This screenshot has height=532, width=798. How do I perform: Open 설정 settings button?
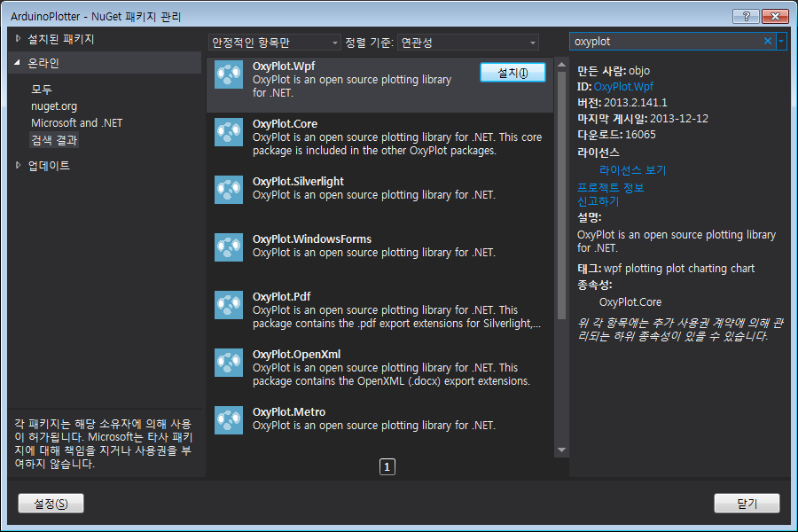[51, 504]
